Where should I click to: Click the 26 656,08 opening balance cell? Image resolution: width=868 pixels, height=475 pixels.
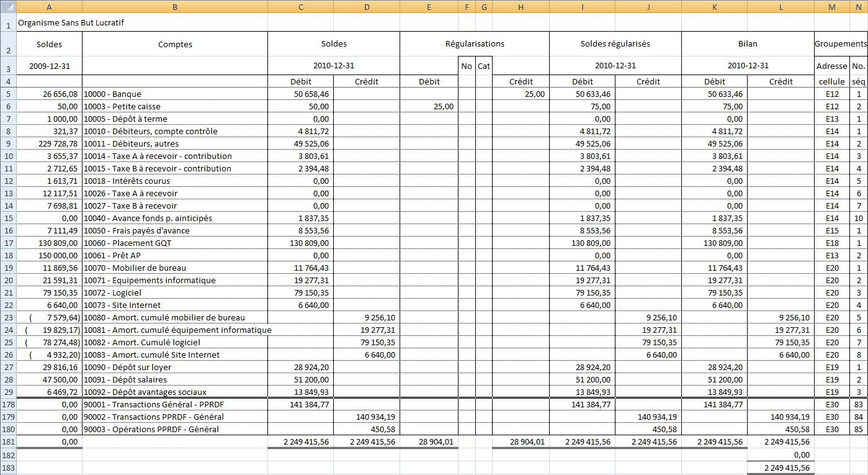tap(49, 94)
